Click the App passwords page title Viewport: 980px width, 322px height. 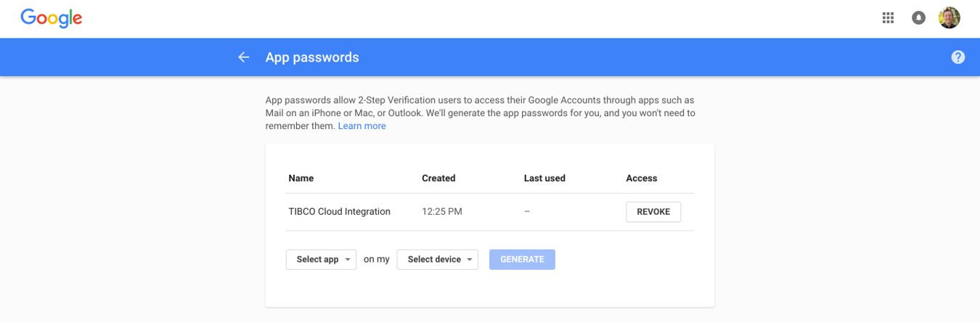pos(312,57)
